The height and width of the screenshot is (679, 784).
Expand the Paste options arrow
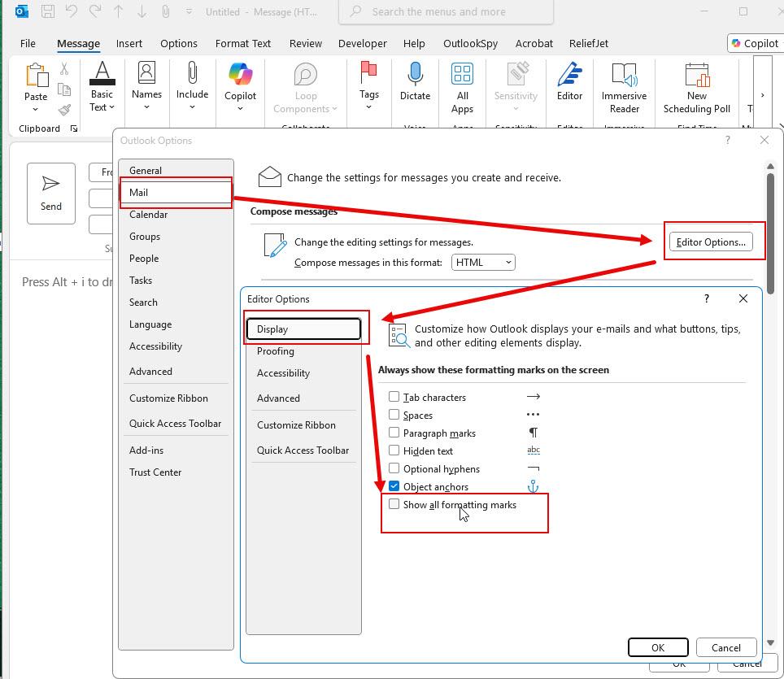click(36, 109)
